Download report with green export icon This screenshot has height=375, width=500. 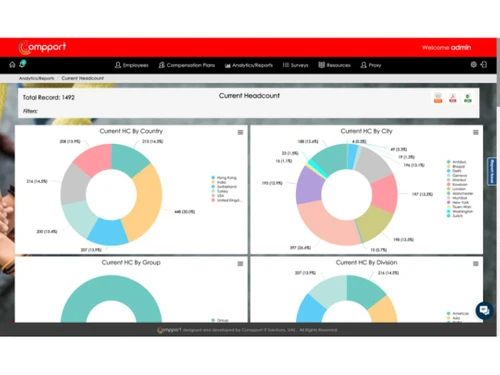468,98
